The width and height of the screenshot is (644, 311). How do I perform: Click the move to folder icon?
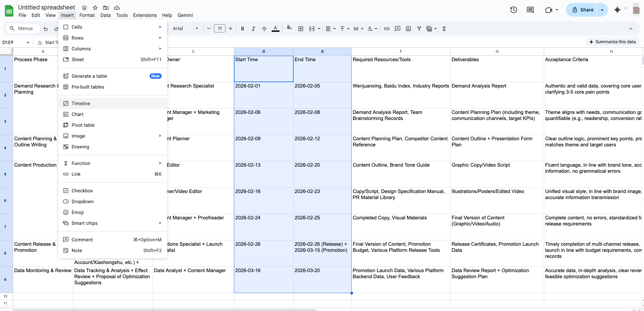point(106,7)
